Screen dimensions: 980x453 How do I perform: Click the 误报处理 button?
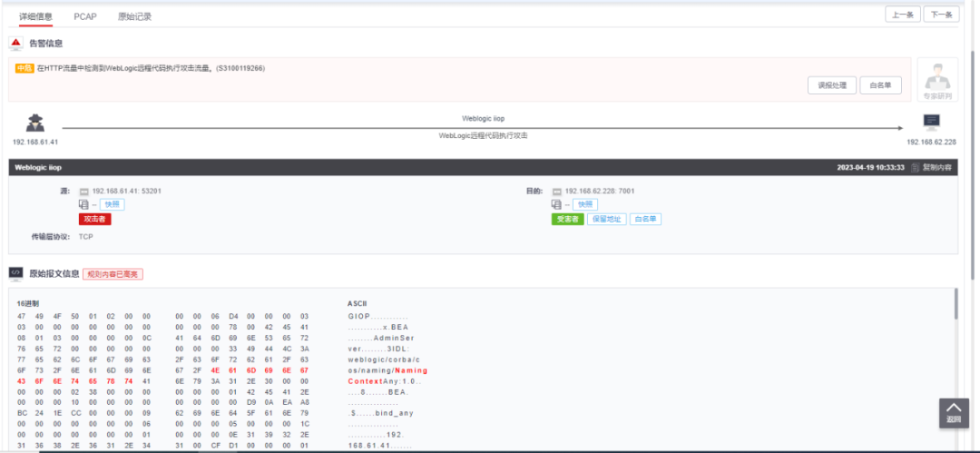pos(831,85)
